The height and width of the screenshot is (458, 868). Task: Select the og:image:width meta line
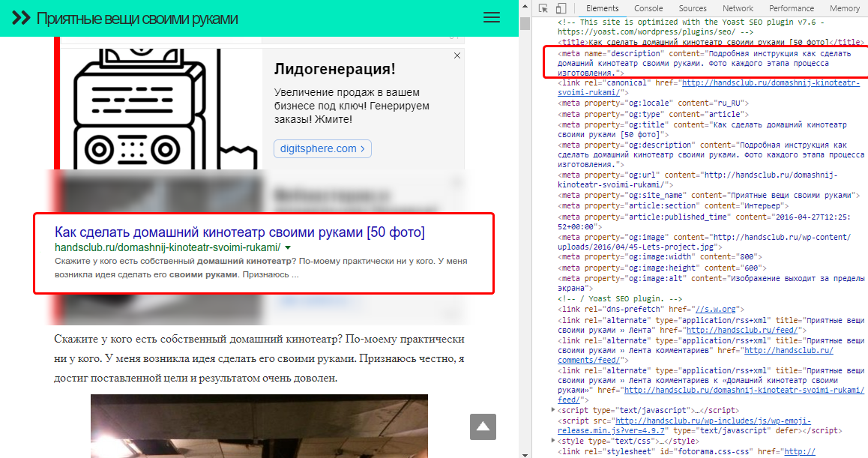(660, 256)
